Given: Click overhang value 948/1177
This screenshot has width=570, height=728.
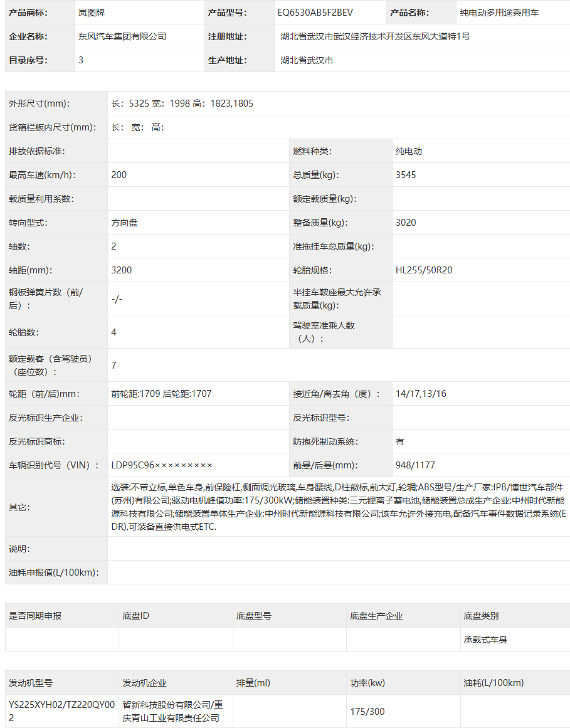Looking at the screenshot, I should point(415,465).
